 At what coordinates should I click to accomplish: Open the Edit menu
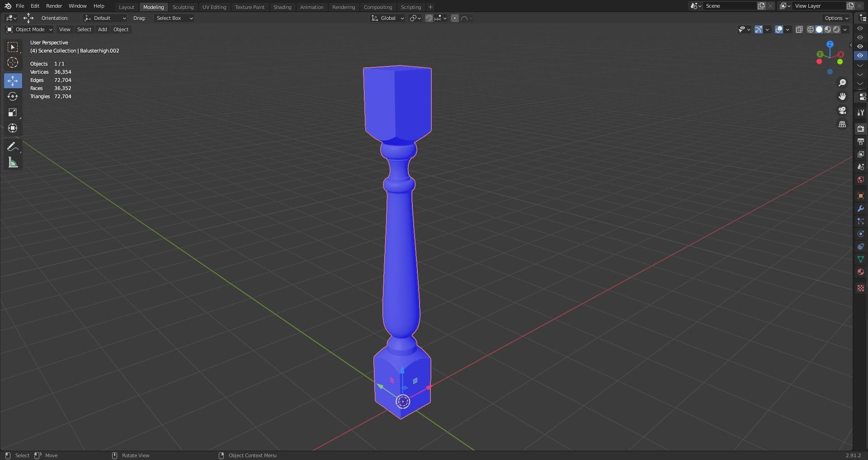tap(35, 6)
